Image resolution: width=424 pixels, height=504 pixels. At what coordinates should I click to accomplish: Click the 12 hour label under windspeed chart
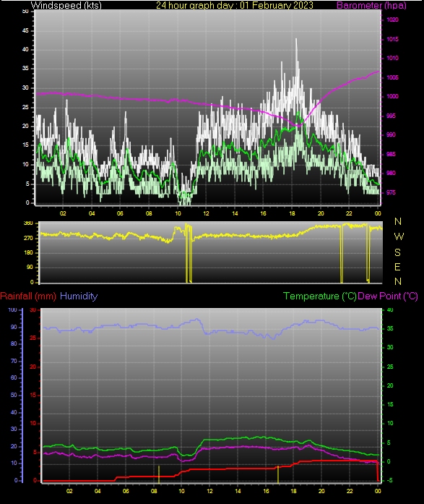click(x=206, y=213)
